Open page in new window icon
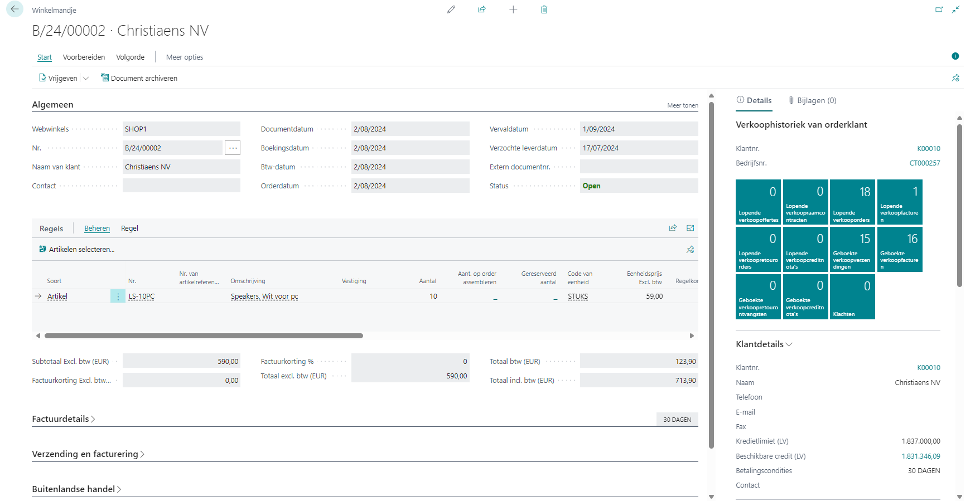Image resolution: width=980 pixels, height=501 pixels. pos(939,9)
